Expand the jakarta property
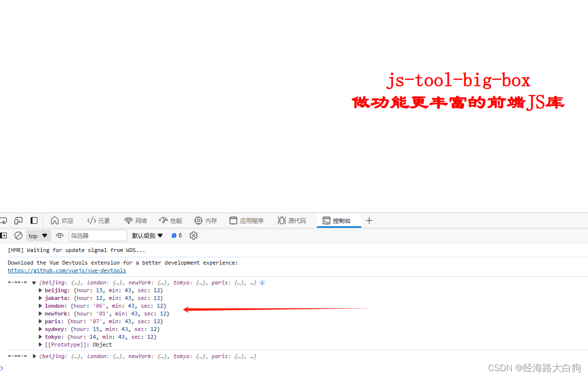 coord(41,298)
